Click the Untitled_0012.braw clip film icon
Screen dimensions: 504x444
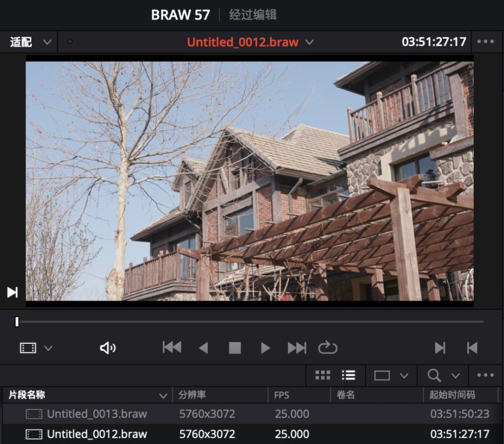point(34,434)
